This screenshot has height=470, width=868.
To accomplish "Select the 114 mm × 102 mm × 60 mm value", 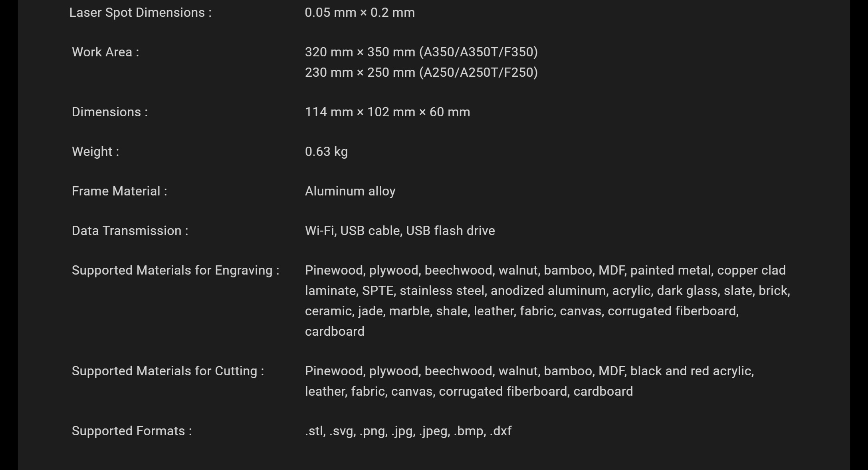I will tap(387, 112).
